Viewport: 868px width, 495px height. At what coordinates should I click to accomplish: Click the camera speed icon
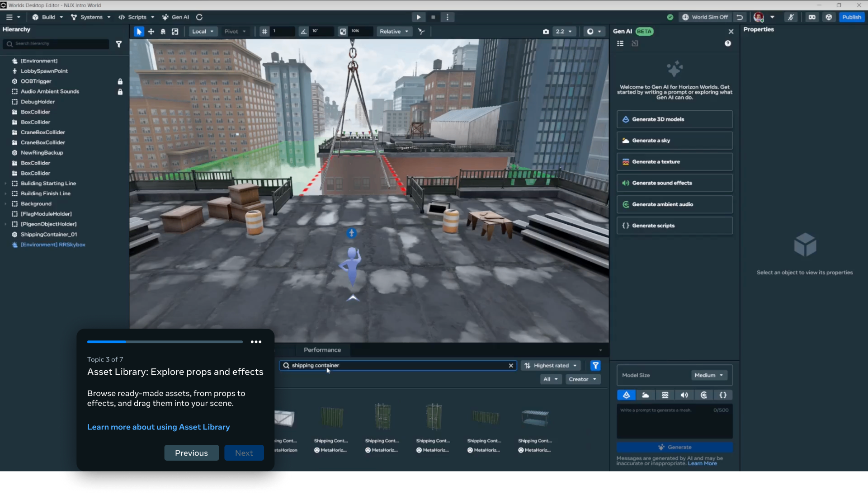(546, 32)
